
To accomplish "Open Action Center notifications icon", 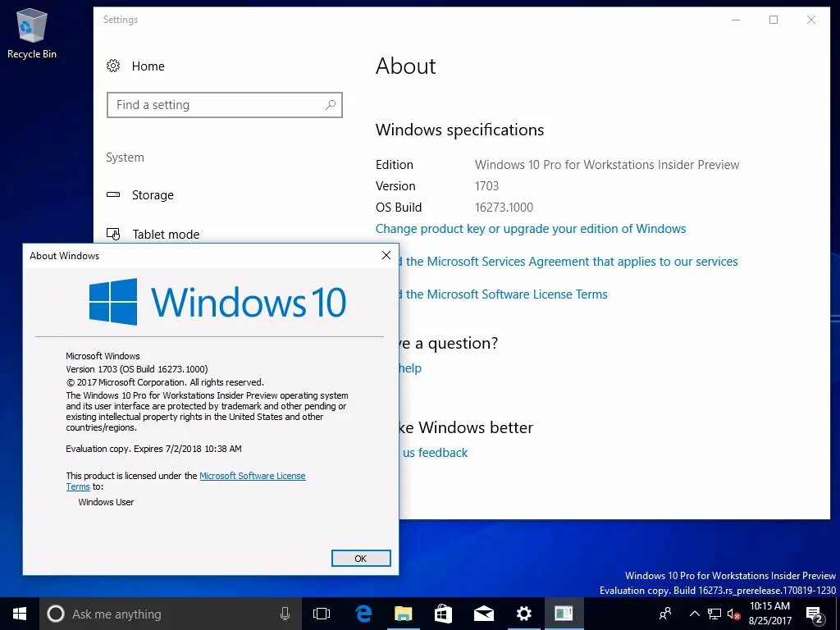I will coord(815,614).
